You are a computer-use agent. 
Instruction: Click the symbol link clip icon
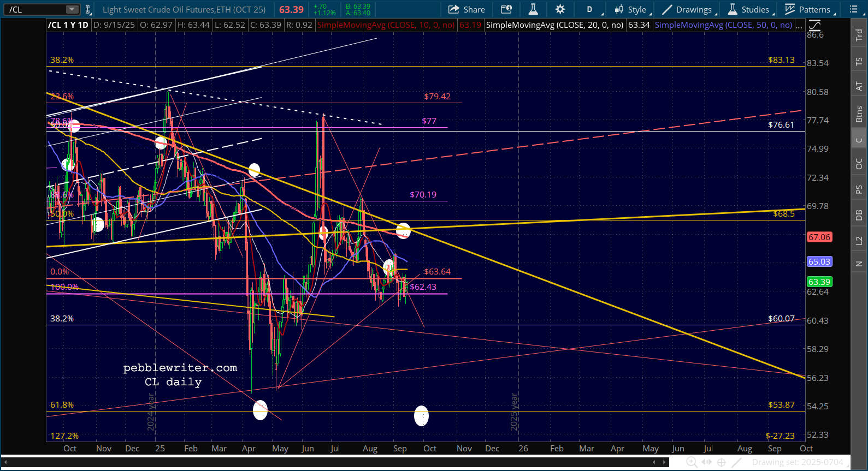[87, 9]
